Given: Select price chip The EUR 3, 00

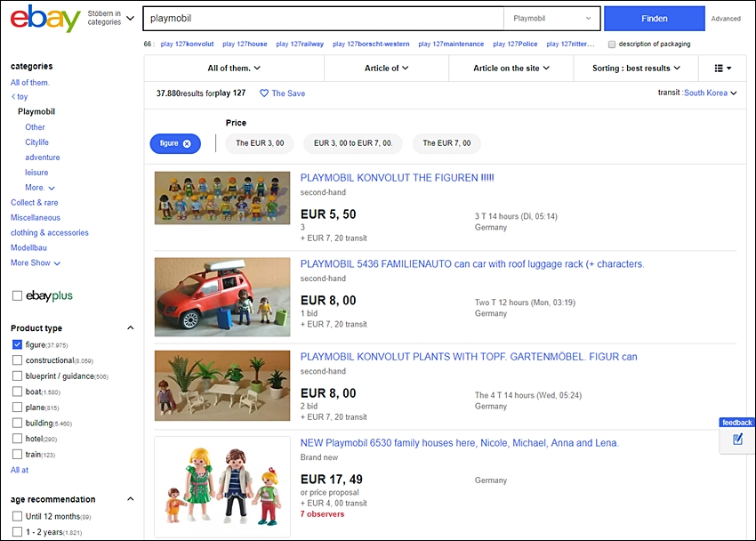Looking at the screenshot, I should [260, 143].
